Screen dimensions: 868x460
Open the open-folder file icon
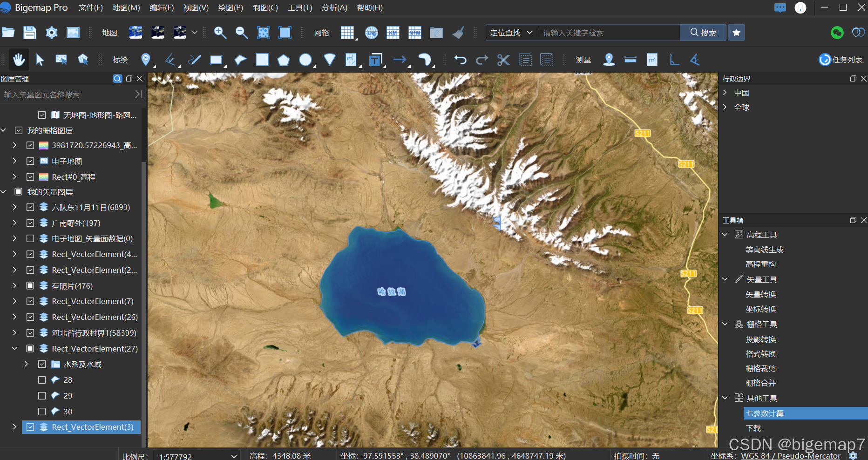pyautogui.click(x=8, y=33)
